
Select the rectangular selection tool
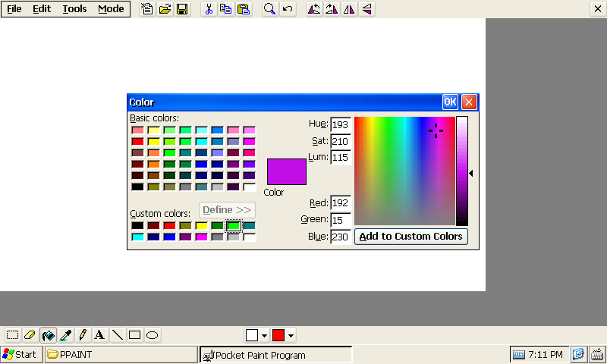(12, 335)
